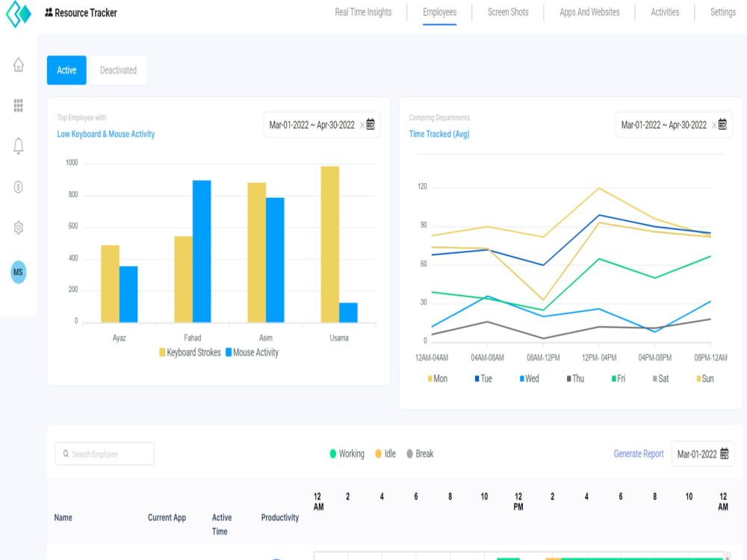The height and width of the screenshot is (560, 747).
Task: Click the Resource Tracker people icon
Action: coord(49,13)
